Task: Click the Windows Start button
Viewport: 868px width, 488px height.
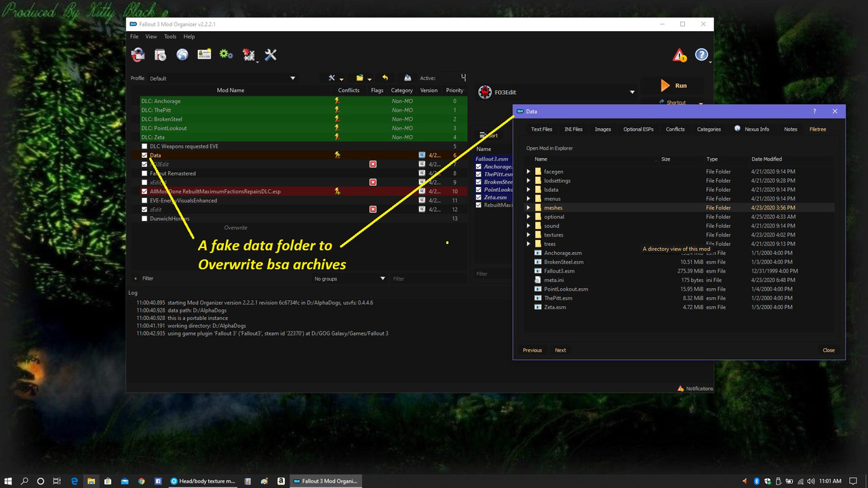Action: tap(8, 481)
